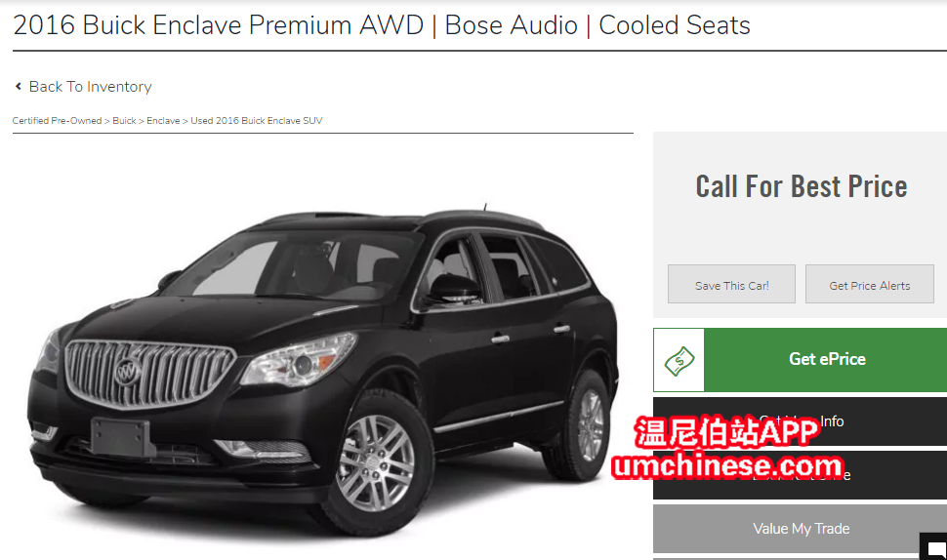The width and height of the screenshot is (947, 560).
Task: Open Certified Pre-Owned breadcrumb
Action: (x=57, y=121)
